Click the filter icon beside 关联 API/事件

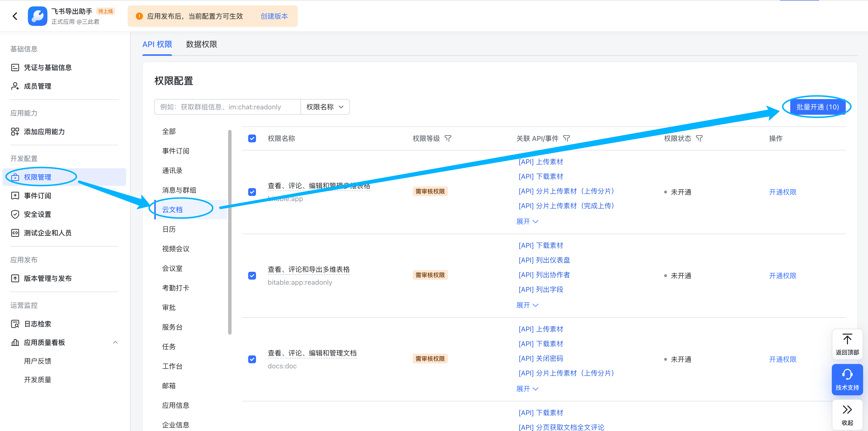point(567,138)
